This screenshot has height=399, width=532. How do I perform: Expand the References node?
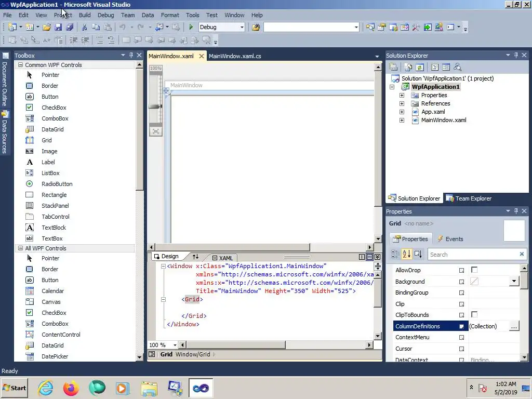(x=402, y=103)
